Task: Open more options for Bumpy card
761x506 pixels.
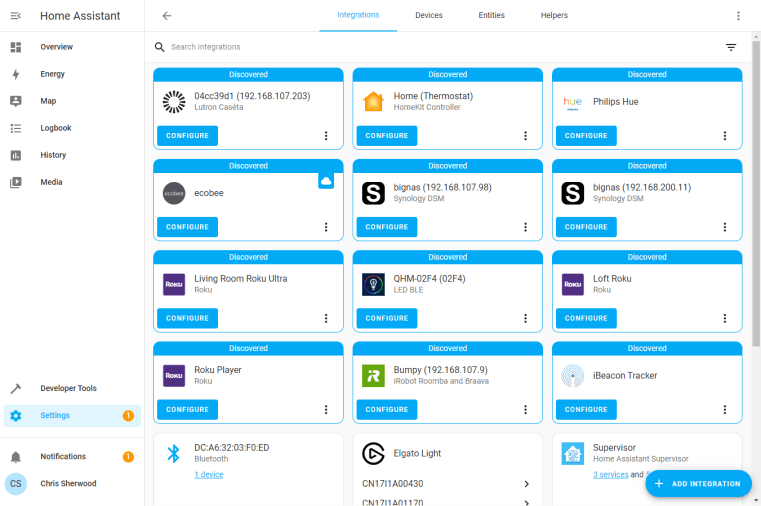Action: pos(525,409)
